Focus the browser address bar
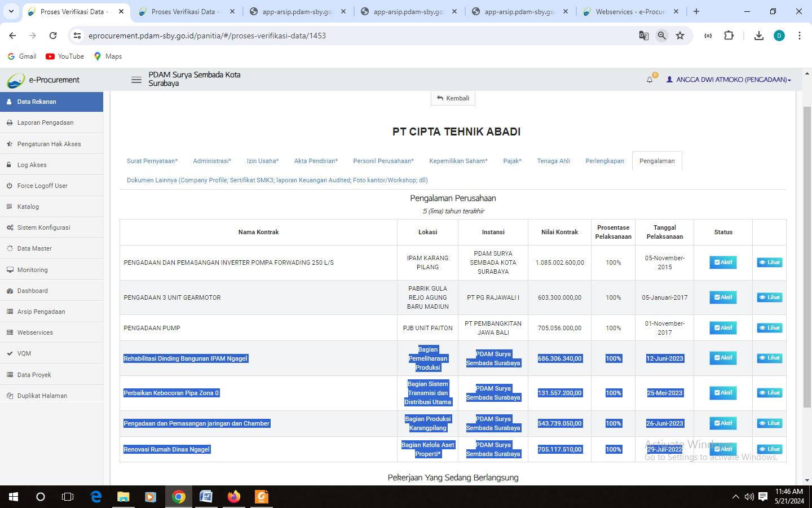 361,36
